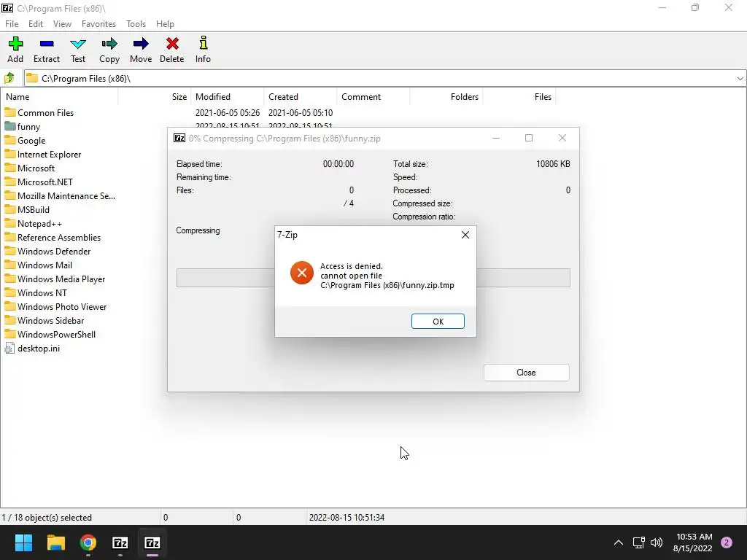Select the Windows Sidebar folder
747x560 pixels.
coord(50,320)
